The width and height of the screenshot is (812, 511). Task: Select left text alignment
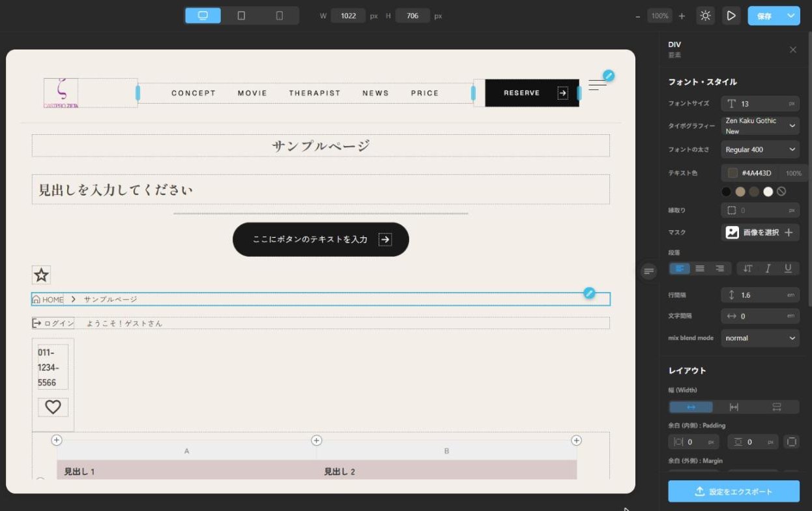pyautogui.click(x=680, y=269)
